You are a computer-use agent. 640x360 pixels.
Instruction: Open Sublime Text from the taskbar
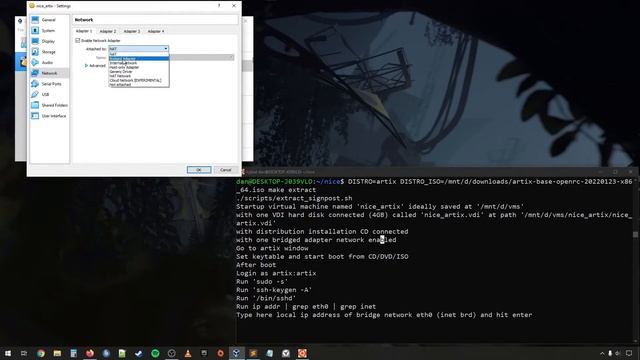click(x=253, y=353)
